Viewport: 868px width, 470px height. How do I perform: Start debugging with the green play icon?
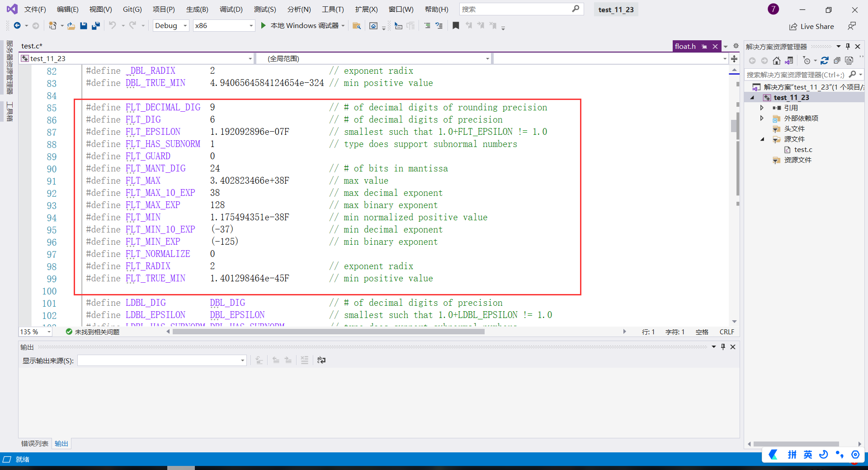point(264,26)
